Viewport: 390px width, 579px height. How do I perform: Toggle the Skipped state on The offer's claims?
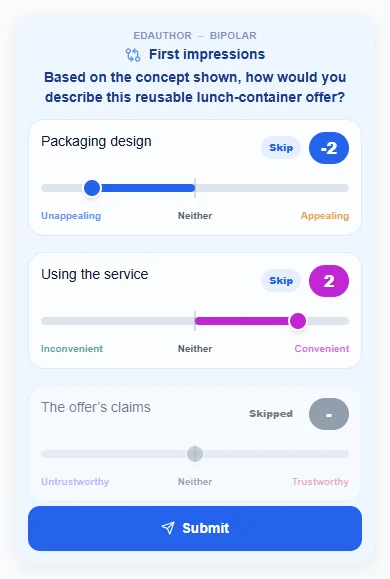[x=271, y=414]
